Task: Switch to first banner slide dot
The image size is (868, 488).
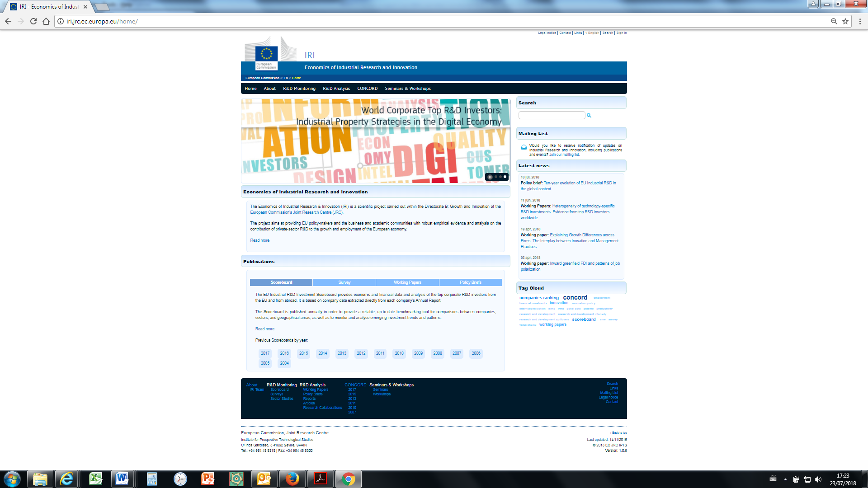Action: pos(496,177)
